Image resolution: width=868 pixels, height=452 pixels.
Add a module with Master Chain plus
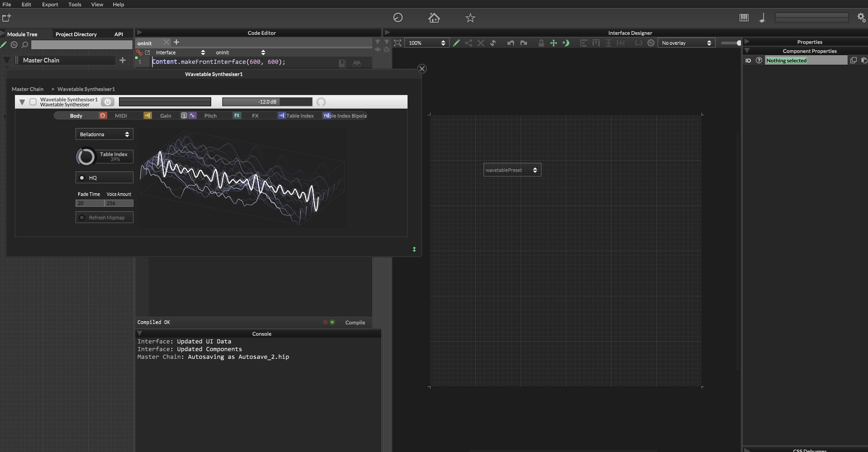click(x=122, y=60)
